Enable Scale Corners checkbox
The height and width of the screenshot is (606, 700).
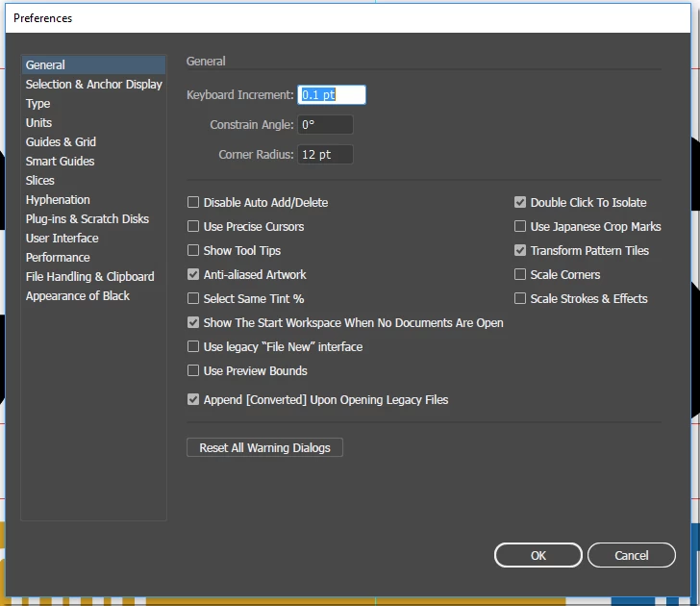pos(520,274)
